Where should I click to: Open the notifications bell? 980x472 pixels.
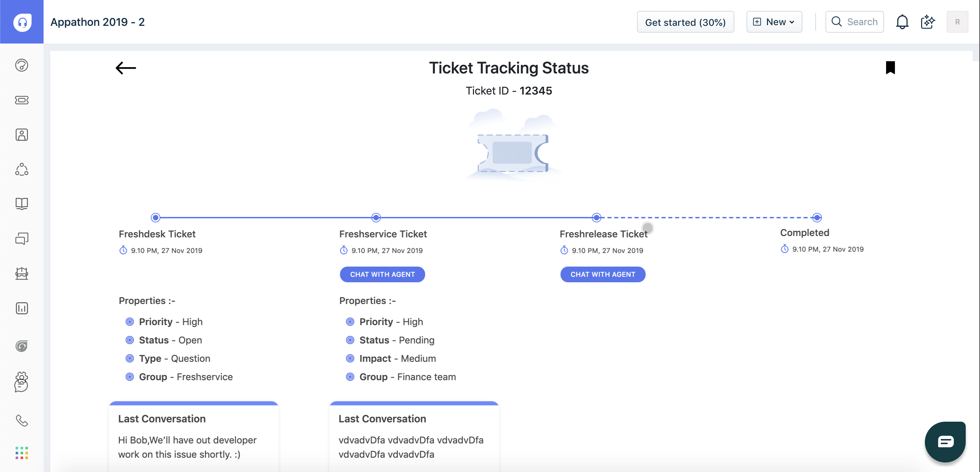tap(902, 22)
